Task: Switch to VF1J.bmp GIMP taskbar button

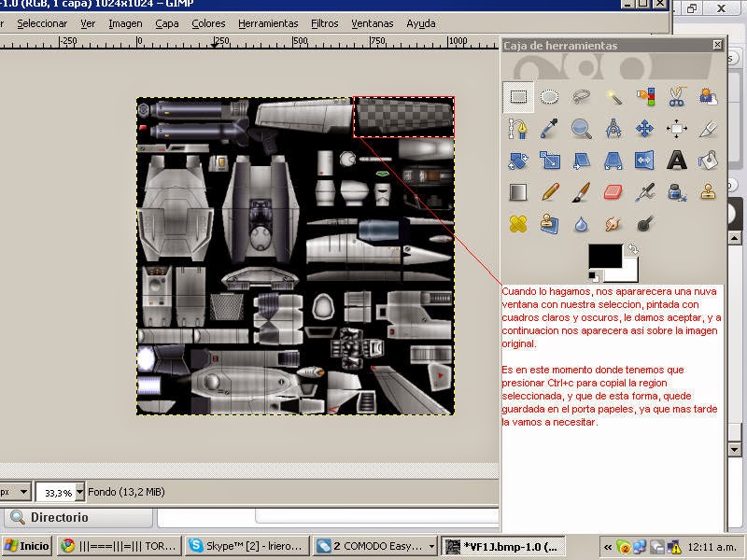Action: pos(502,546)
